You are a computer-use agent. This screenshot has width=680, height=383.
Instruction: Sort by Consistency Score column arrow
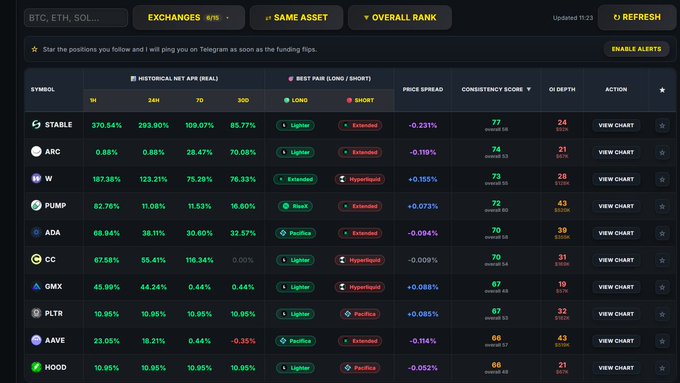[529, 89]
